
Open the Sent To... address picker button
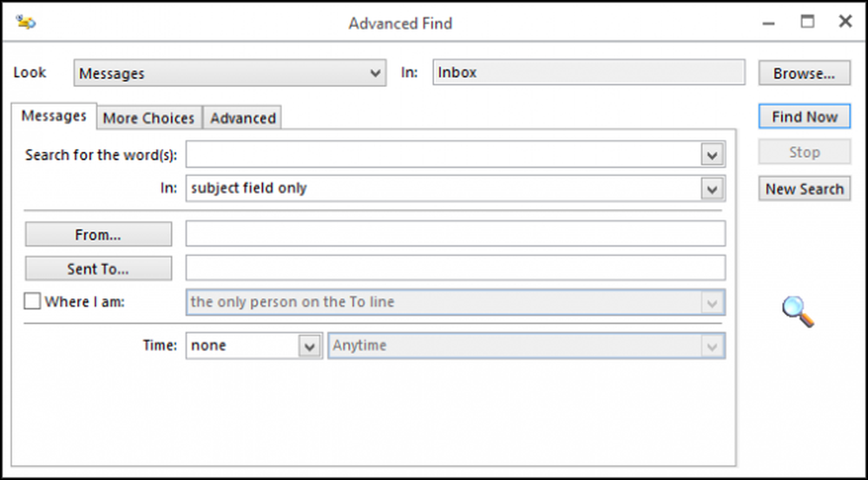[99, 268]
